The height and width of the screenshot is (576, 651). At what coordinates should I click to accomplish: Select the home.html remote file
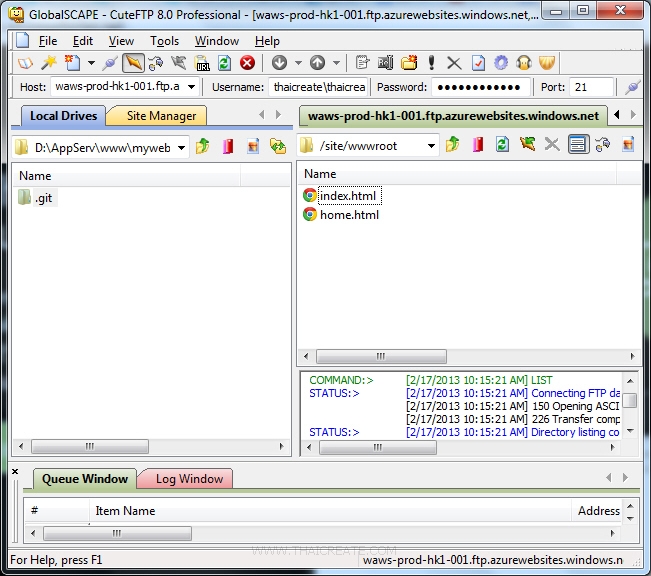[x=349, y=214]
